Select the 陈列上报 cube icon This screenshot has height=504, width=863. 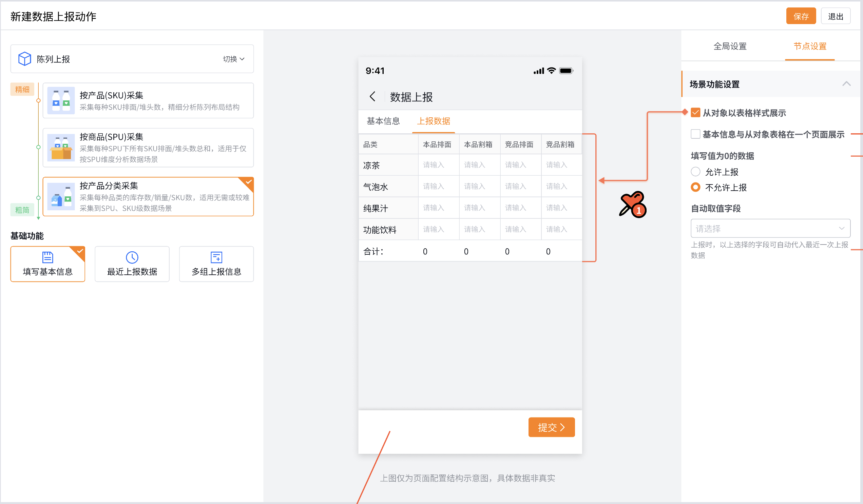[24, 59]
